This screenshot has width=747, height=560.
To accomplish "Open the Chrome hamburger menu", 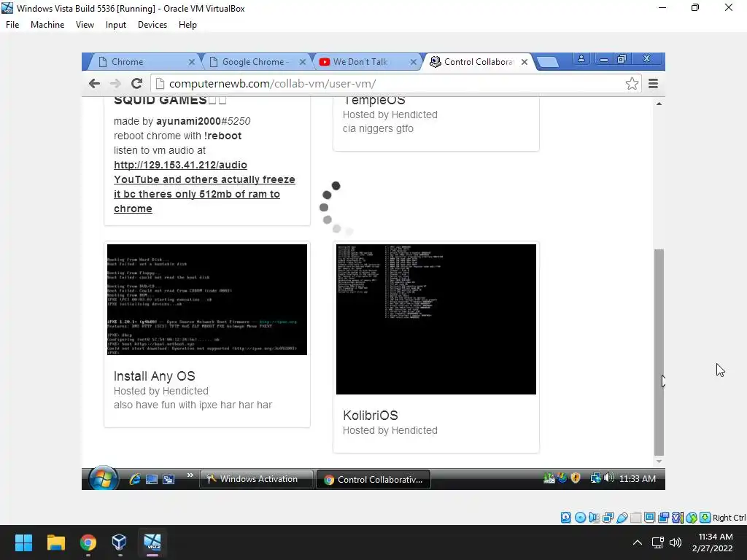I will click(x=653, y=83).
